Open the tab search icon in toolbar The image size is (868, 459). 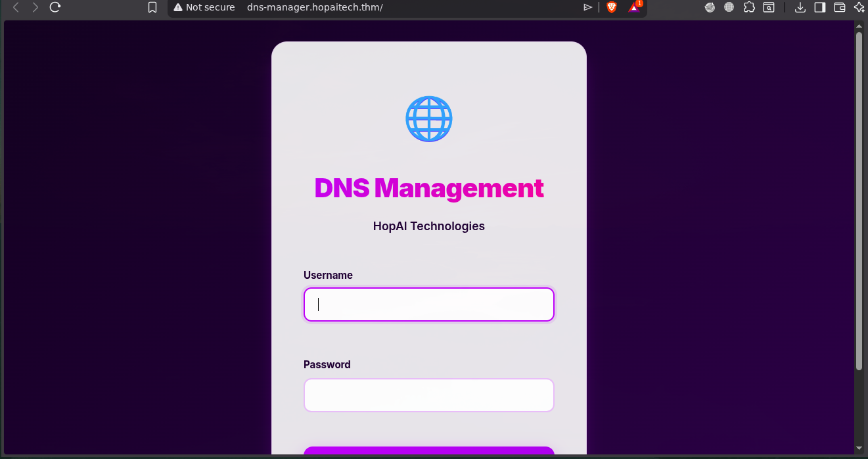click(768, 7)
